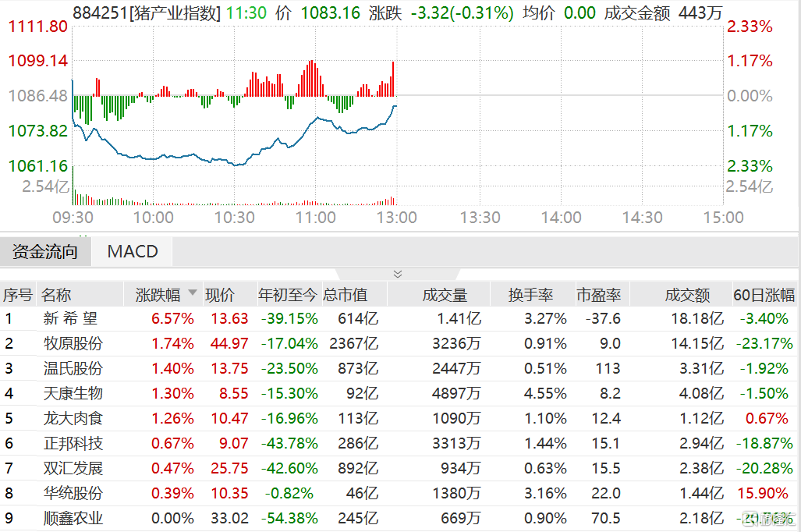Click the 15:00 time axis label
The image size is (801, 532).
click(723, 217)
